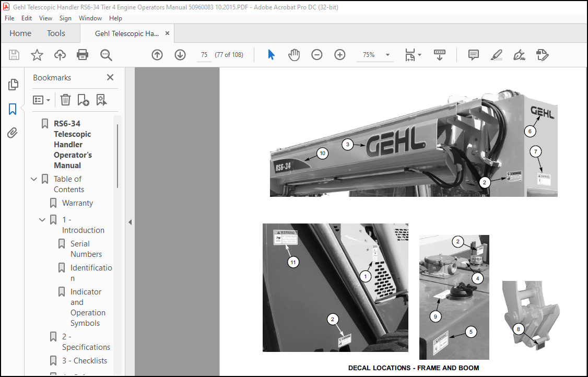Collapse the 1 - Introduction bookmark
The height and width of the screenshot is (377, 588).
(x=42, y=219)
